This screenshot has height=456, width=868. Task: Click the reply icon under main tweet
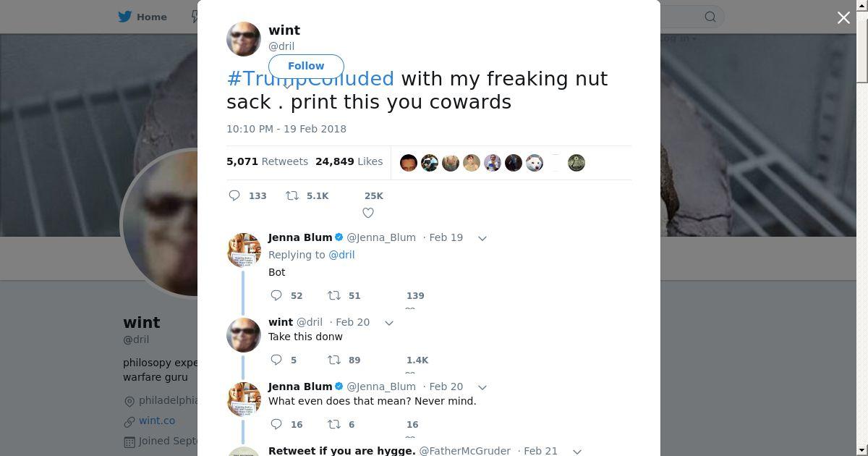(234, 195)
